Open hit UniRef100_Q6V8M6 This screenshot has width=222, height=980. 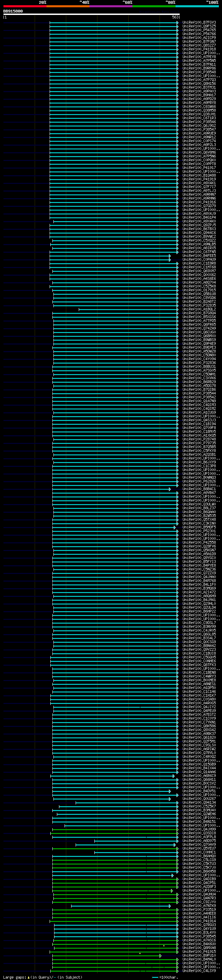pos(199,153)
